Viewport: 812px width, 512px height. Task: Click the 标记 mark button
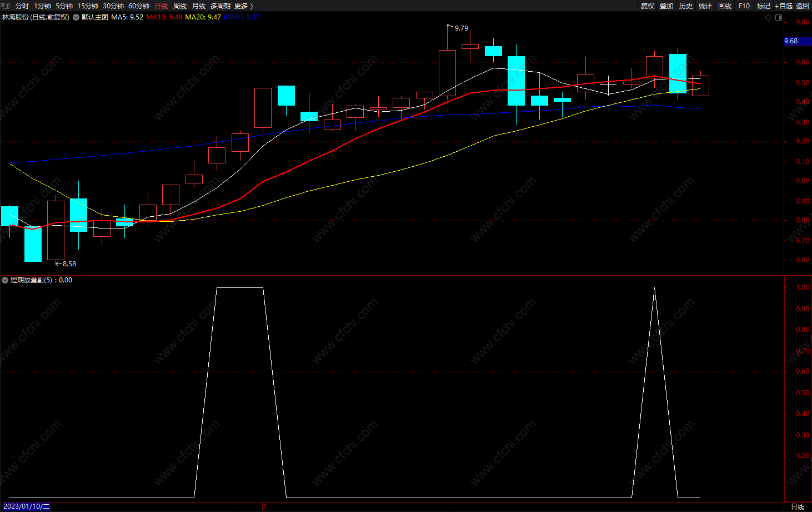(x=764, y=6)
